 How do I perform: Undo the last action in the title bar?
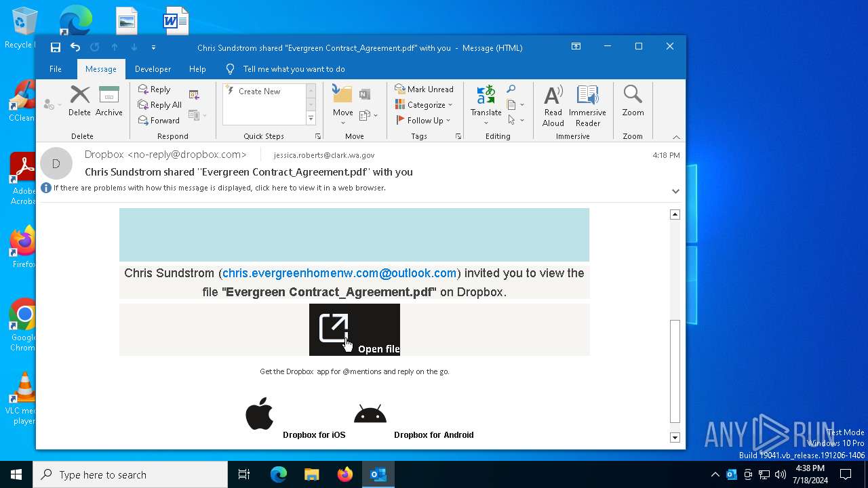click(75, 47)
